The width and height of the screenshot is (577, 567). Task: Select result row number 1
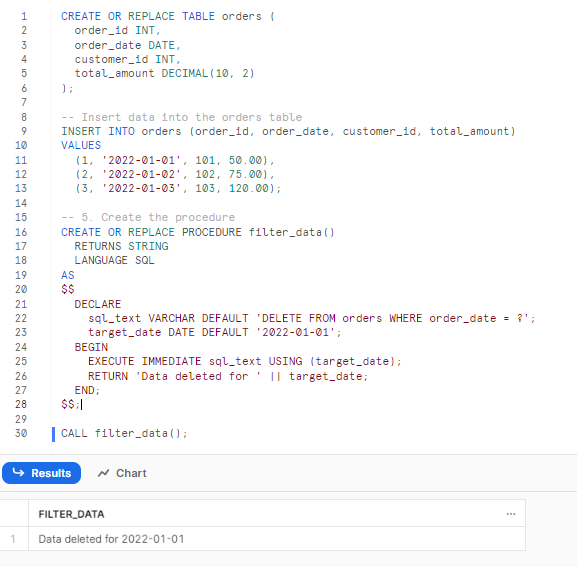click(13, 539)
